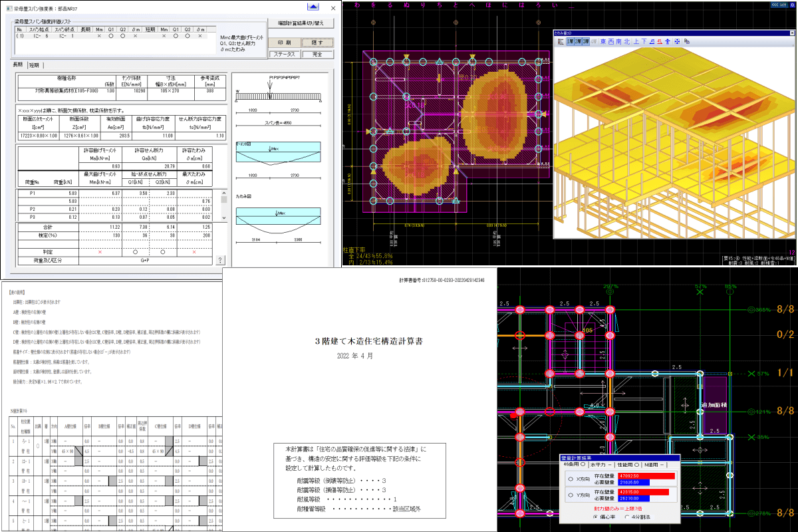This screenshot has height=532, width=798.
Task: Click the four-arrow fit view icon
Action: click(x=677, y=41)
